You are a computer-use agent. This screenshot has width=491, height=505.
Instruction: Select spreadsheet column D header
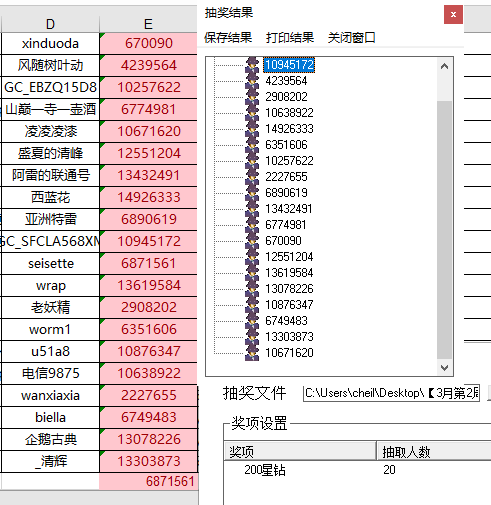coord(50,24)
